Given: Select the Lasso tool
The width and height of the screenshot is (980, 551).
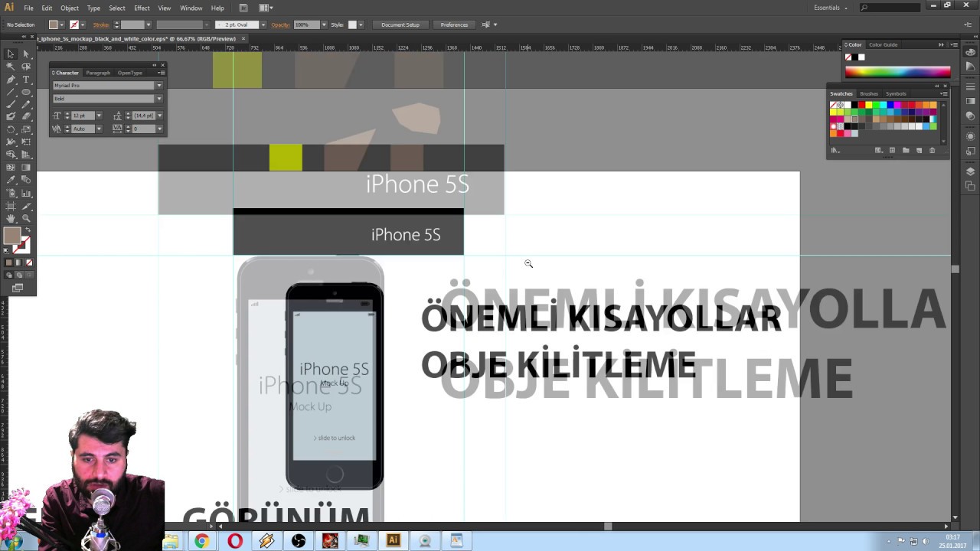Looking at the screenshot, I should click(26, 67).
